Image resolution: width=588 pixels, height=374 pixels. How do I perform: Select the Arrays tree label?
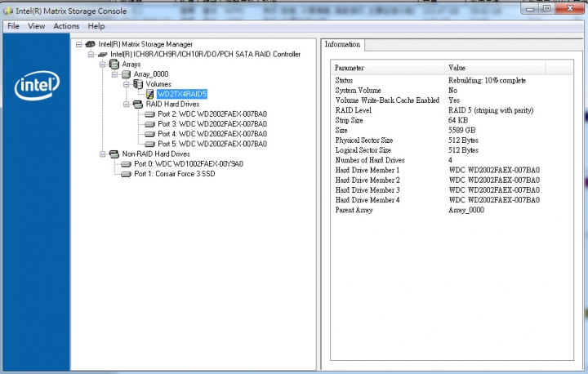(131, 65)
